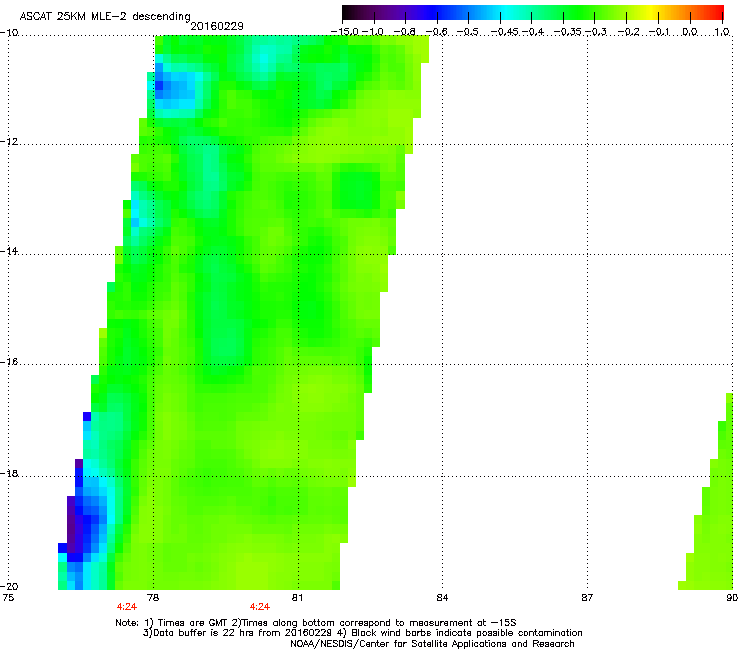Click the -10 latitude axis label
The width and height of the screenshot is (740, 650).
[9, 33]
